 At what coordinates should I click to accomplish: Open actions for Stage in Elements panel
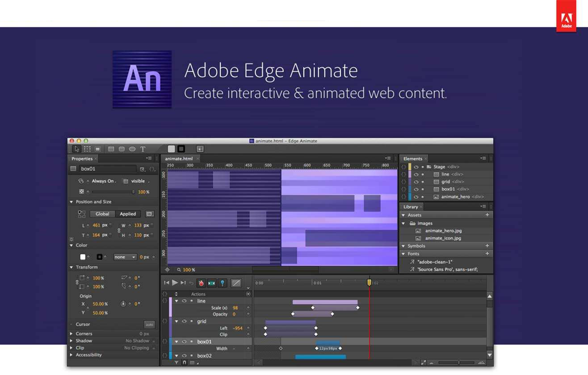[404, 167]
